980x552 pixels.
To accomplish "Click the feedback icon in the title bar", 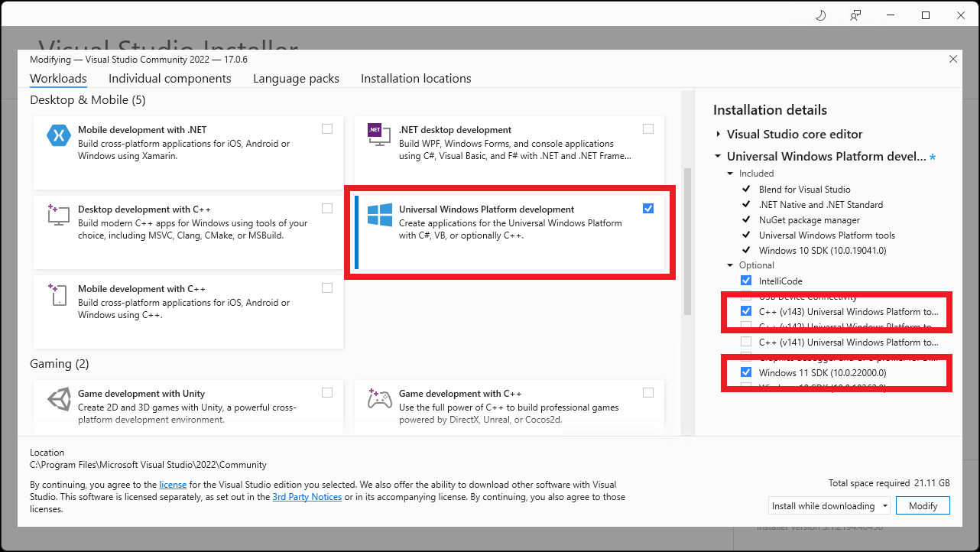I will [x=855, y=15].
